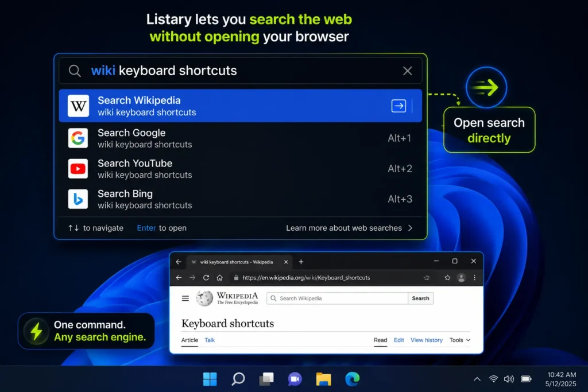Image resolution: width=588 pixels, height=392 pixels.
Task: Open the Windows Start menu
Action: tap(210, 379)
